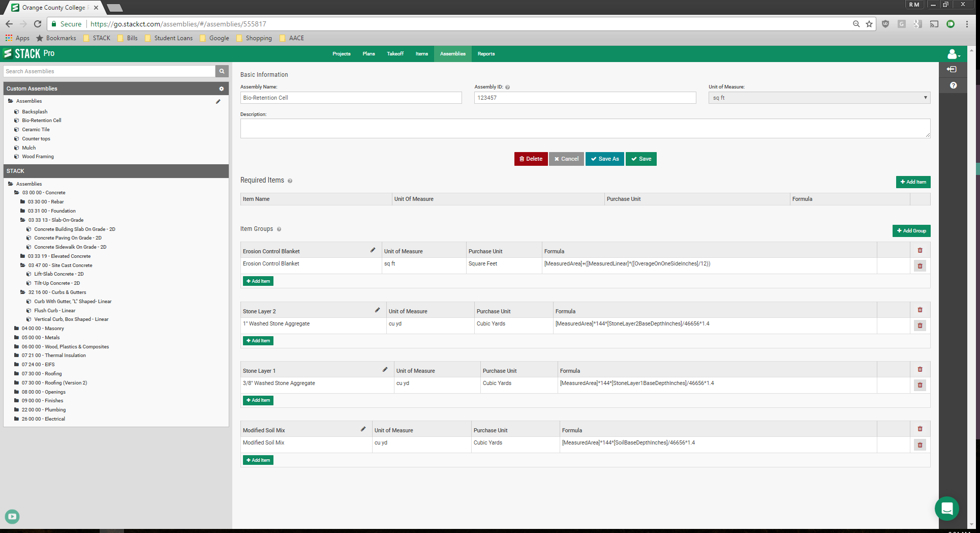Switch to the Takeoff tab
The height and width of the screenshot is (533, 980).
[x=395, y=54]
